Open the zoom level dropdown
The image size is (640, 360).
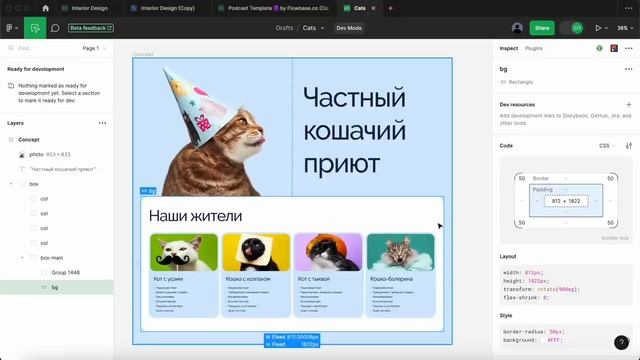[x=625, y=28]
